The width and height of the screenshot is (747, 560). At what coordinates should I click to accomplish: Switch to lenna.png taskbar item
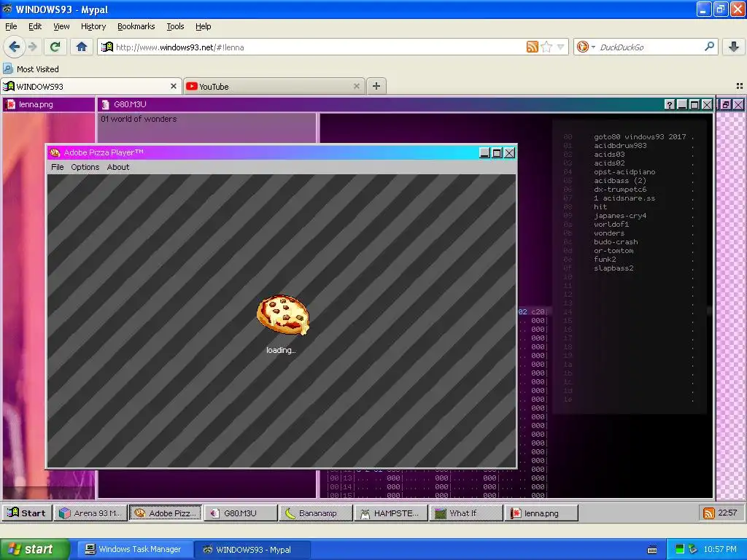[x=541, y=513]
